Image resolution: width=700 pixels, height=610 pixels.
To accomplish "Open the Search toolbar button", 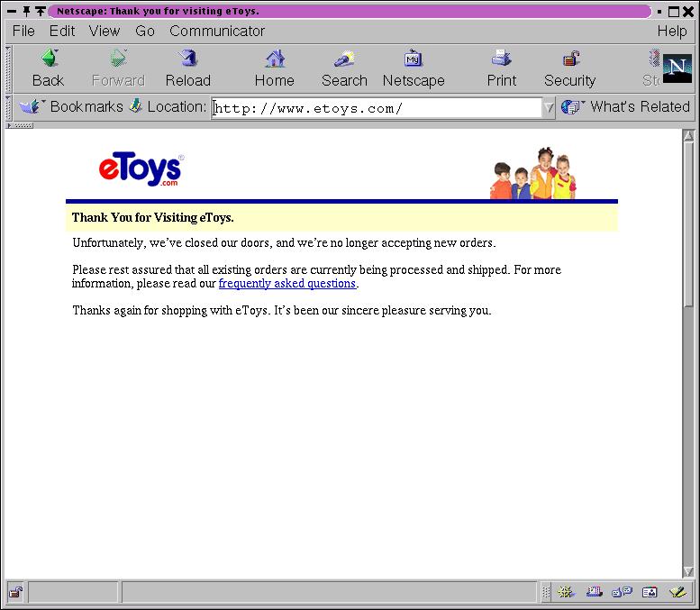I will coord(344,68).
